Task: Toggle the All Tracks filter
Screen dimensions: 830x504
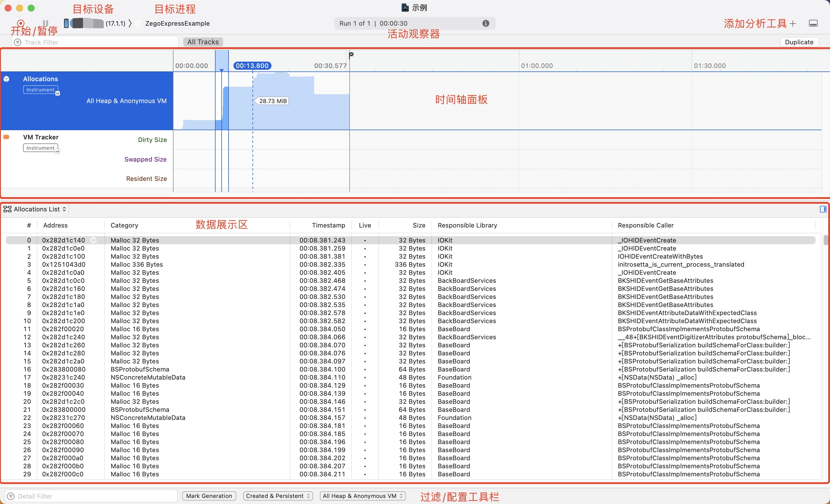Action: pos(203,42)
